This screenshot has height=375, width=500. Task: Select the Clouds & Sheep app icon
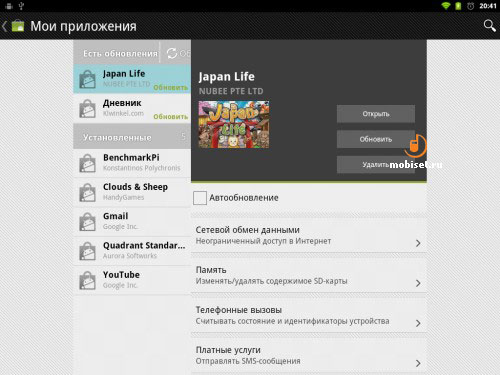pyautogui.click(x=87, y=192)
